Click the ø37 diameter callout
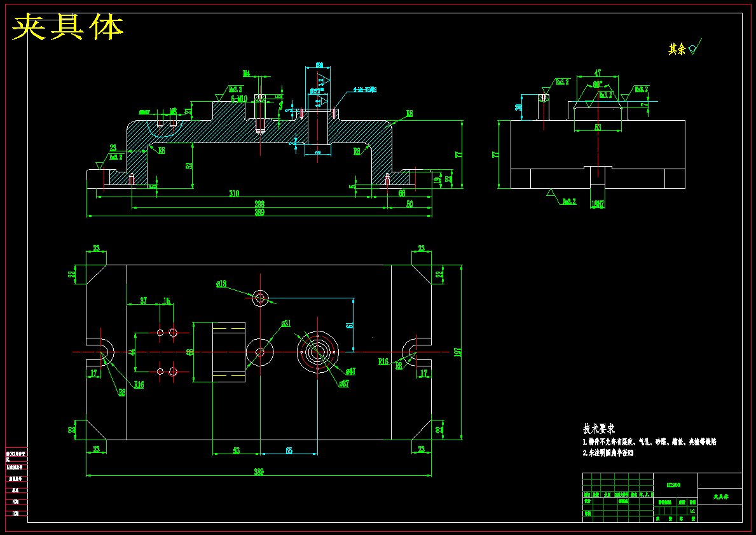 pyautogui.click(x=344, y=384)
